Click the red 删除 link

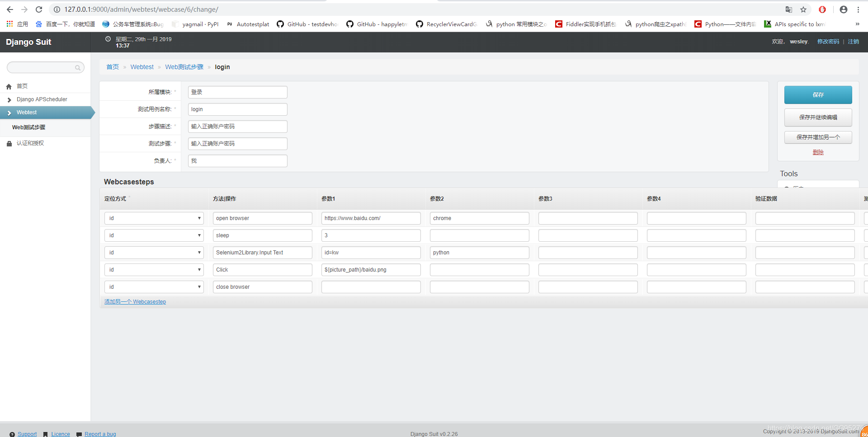click(818, 152)
